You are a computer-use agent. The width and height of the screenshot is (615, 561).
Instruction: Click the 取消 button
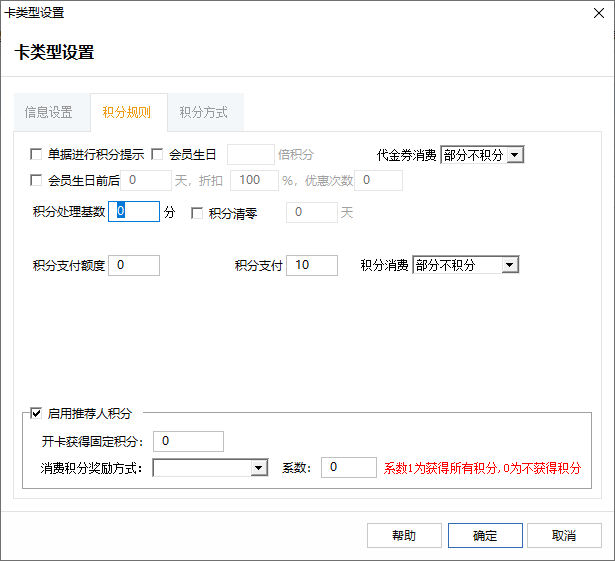(564, 535)
